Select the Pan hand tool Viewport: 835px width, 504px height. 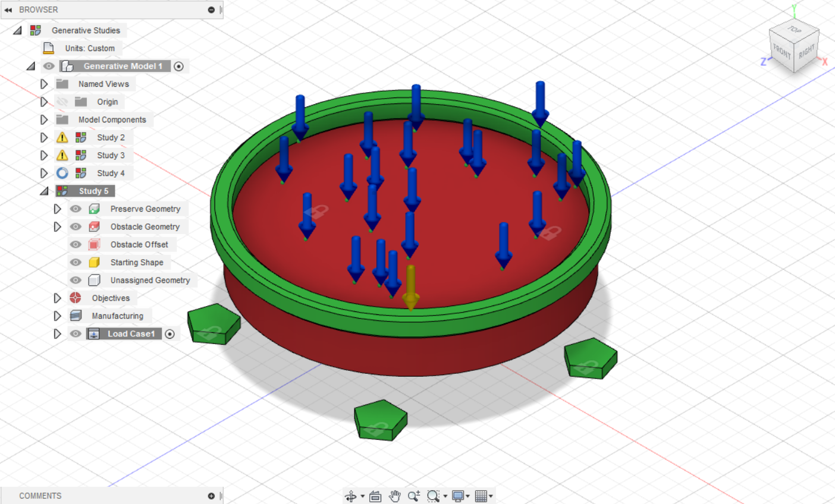coord(394,496)
